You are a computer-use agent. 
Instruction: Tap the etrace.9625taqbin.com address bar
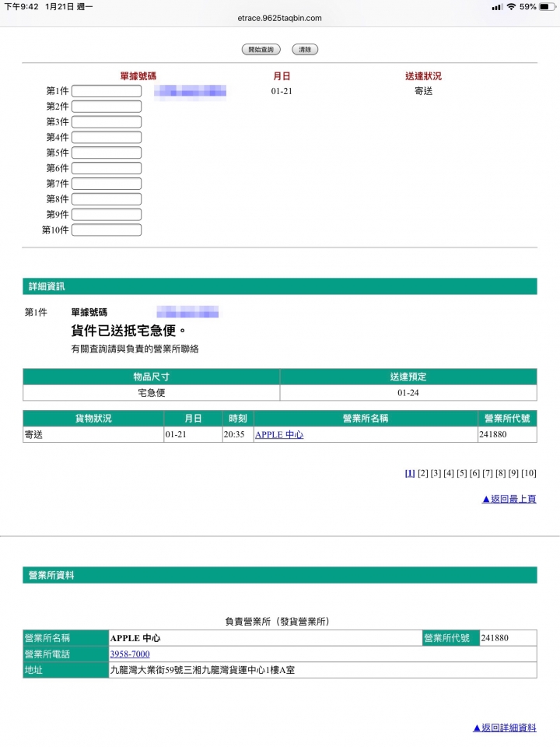pos(279,18)
